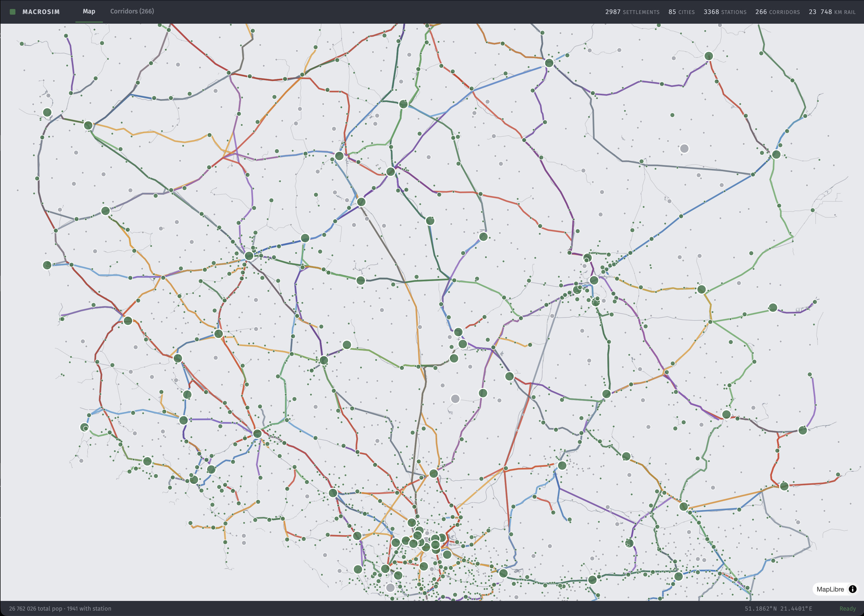Switch to the Map tab
The width and height of the screenshot is (864, 616).
[x=89, y=11]
